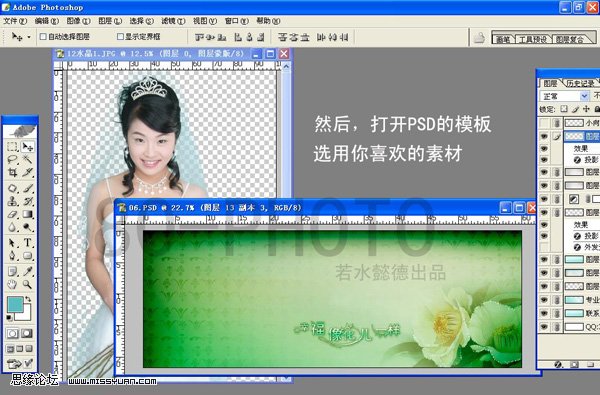
Task: Toggle transparency lock in Layers panel
Action: click(x=564, y=109)
